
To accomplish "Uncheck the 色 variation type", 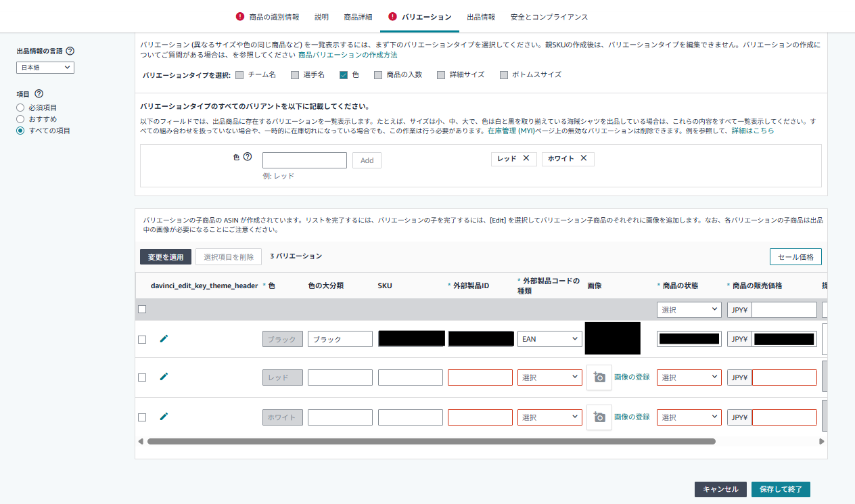I will click(344, 75).
